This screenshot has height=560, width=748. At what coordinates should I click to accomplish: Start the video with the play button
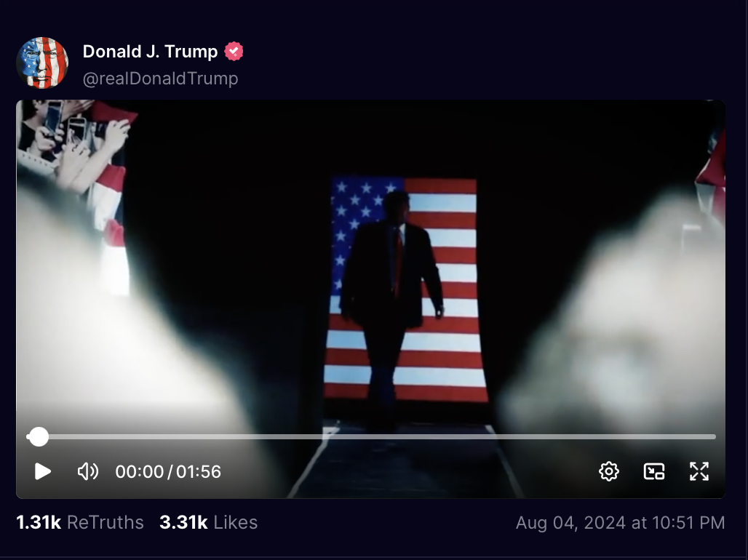[x=42, y=471]
